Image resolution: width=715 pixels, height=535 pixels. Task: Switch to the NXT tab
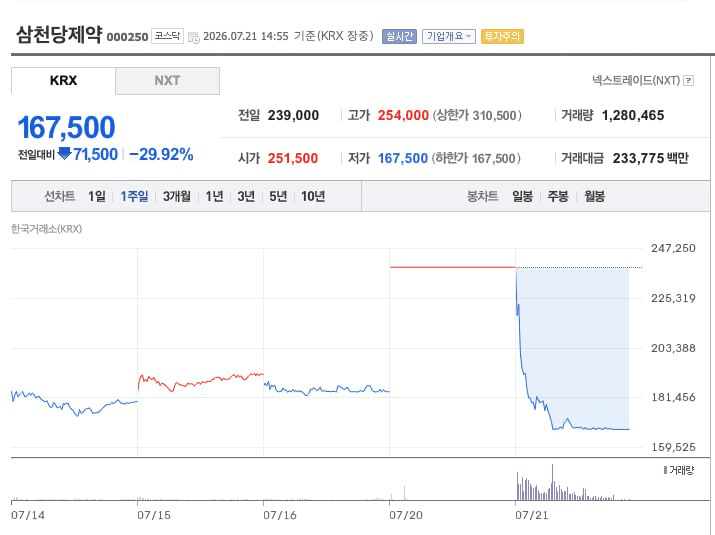pos(167,81)
